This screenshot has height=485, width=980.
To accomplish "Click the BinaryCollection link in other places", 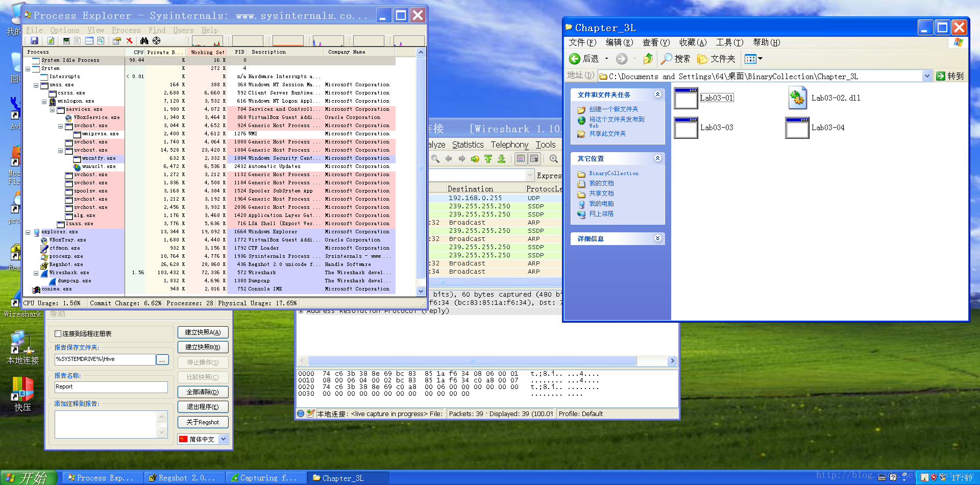I will [x=614, y=174].
